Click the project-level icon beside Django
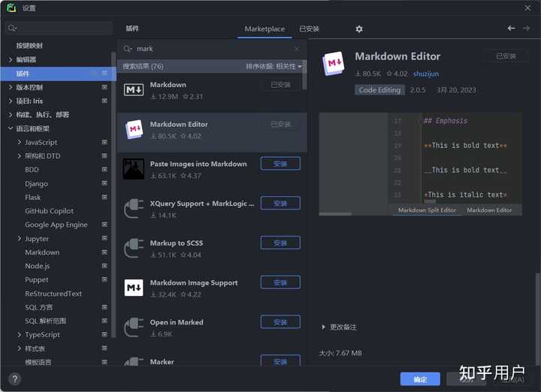 (104, 183)
